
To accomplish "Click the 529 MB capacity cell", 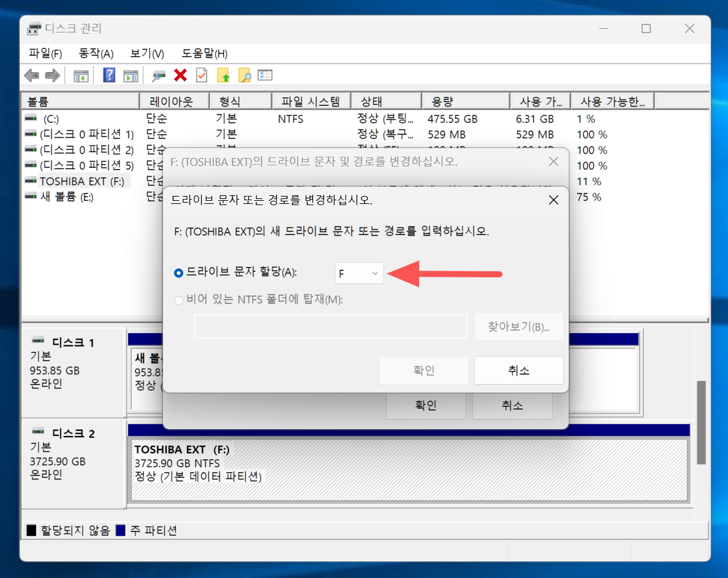I will (x=447, y=135).
